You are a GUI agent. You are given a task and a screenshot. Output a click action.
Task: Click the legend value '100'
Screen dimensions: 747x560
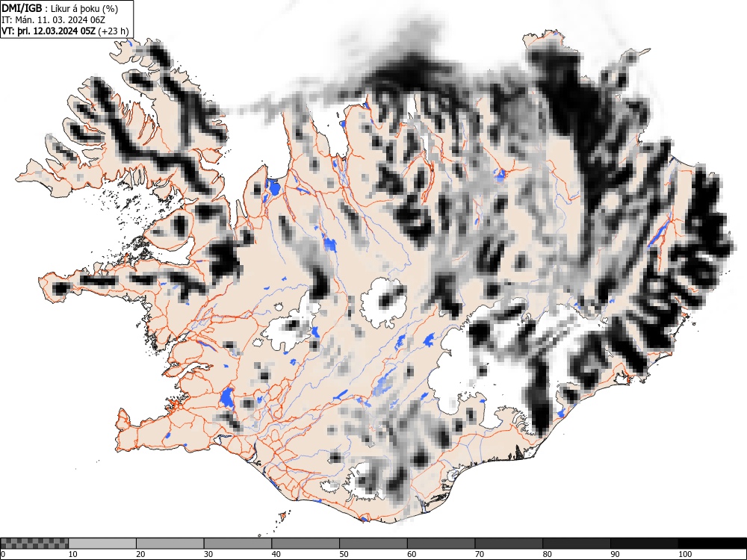click(684, 554)
